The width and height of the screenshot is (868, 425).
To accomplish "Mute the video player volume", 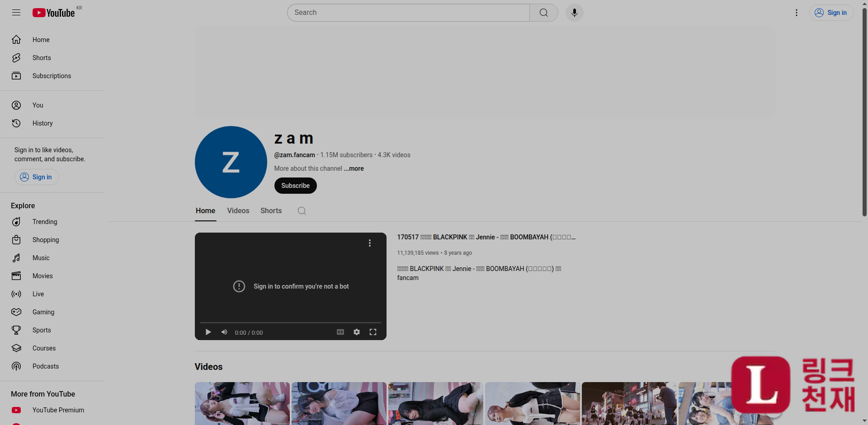I will click(224, 332).
